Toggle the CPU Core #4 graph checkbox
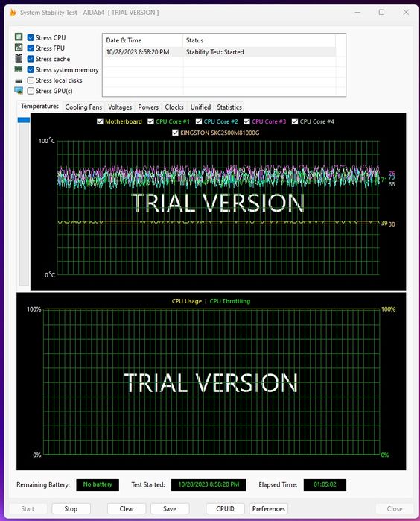This screenshot has width=420, height=521. (295, 121)
